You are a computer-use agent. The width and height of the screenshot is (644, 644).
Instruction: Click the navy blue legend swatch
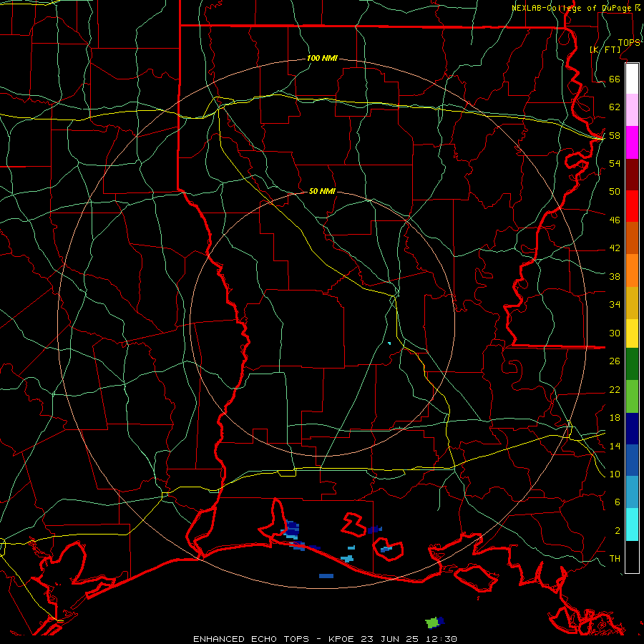pos(632,429)
